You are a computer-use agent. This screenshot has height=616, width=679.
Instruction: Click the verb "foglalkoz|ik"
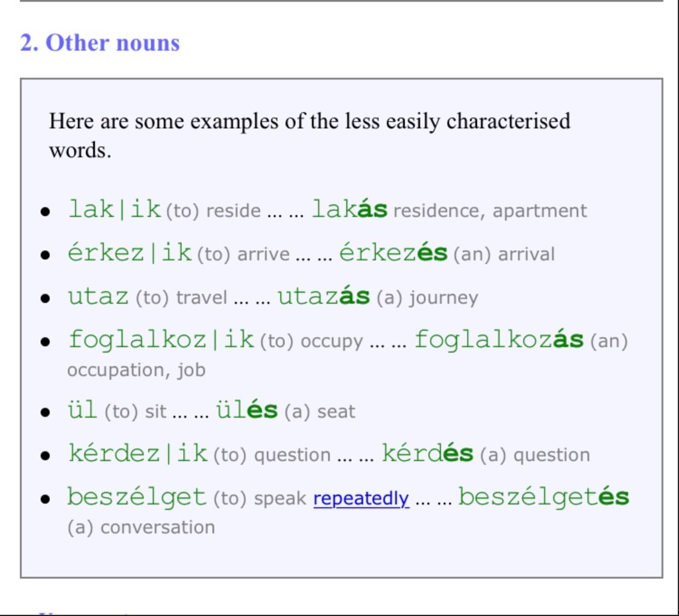[x=161, y=340]
